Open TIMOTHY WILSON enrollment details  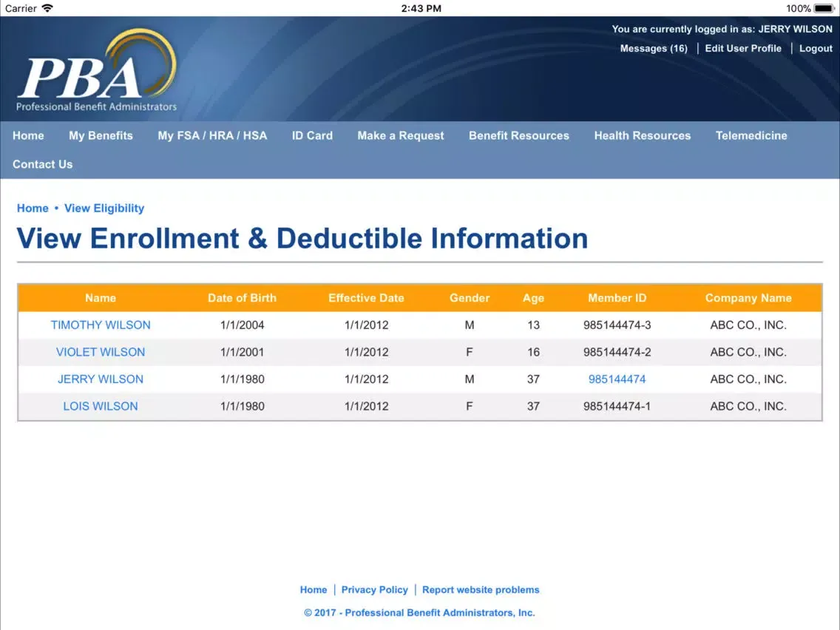pyautogui.click(x=101, y=325)
